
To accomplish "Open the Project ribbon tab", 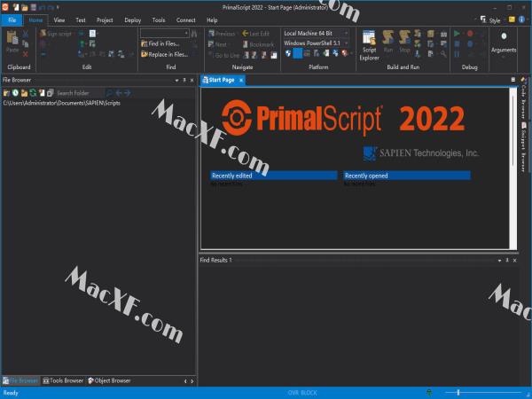I will (x=105, y=20).
